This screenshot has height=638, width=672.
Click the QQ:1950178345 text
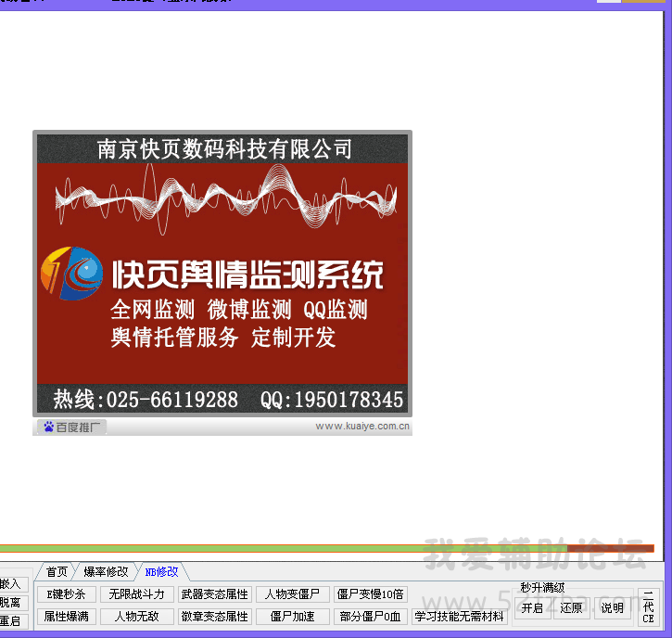(332, 400)
